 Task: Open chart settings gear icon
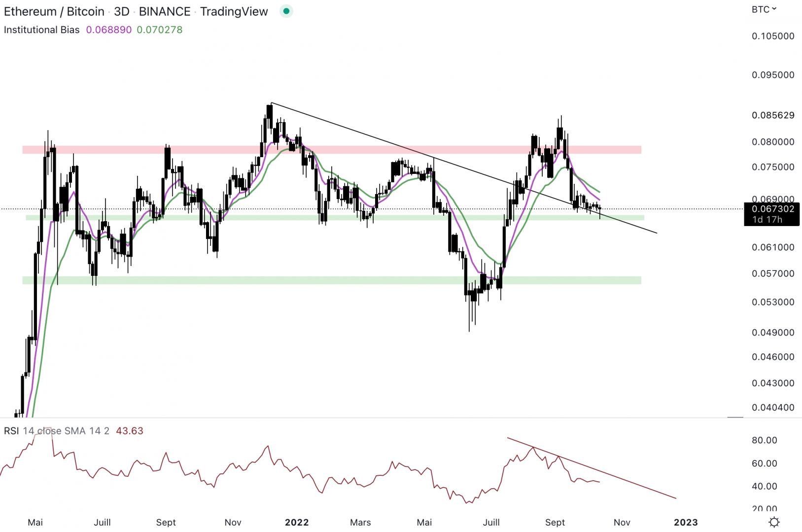pos(774,522)
